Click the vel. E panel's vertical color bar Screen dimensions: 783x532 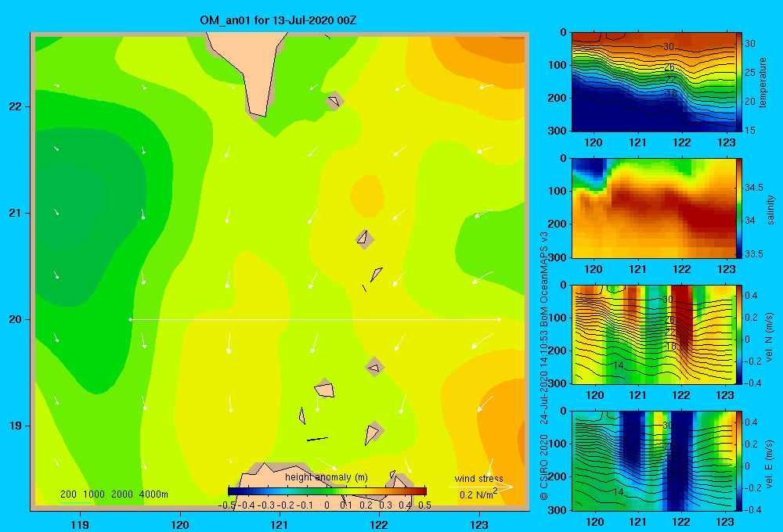tap(739, 461)
